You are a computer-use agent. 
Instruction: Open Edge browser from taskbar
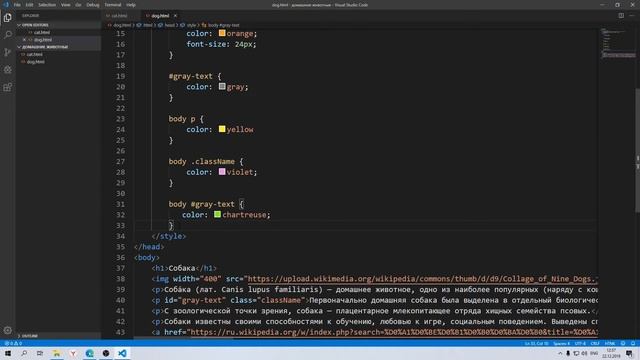(89, 353)
